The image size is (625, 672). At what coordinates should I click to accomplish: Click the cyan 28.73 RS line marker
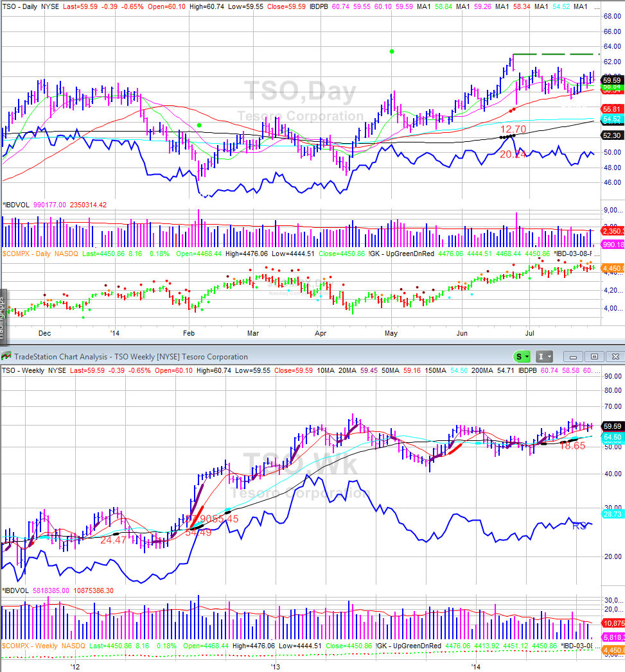612,514
